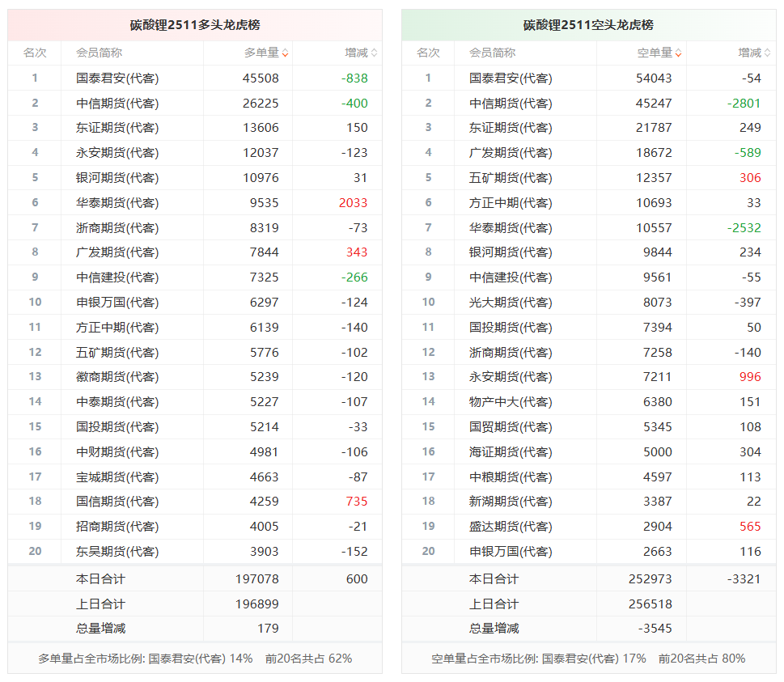This screenshot has height=682, width=784.
Task: Select 广发期货(代客) in long table
Action: point(117,252)
